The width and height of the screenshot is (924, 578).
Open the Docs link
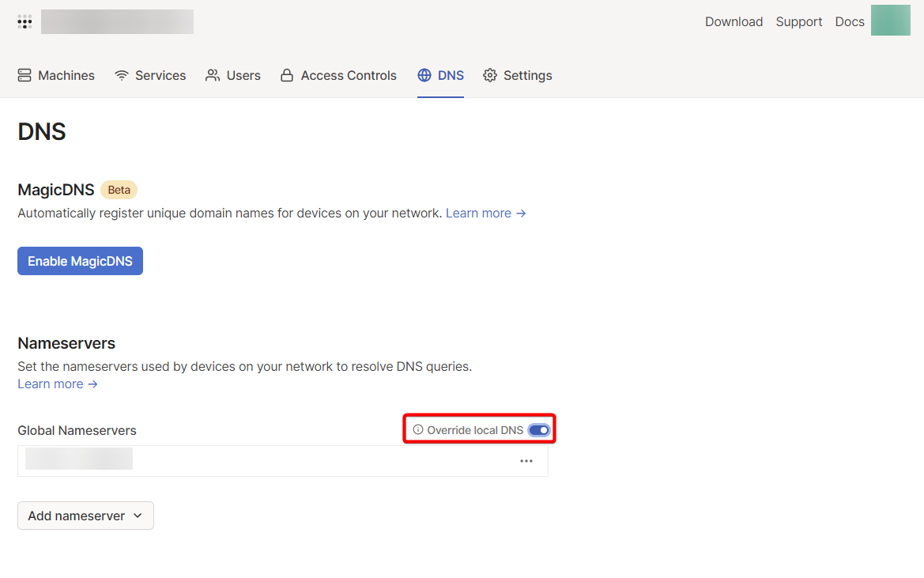point(849,21)
